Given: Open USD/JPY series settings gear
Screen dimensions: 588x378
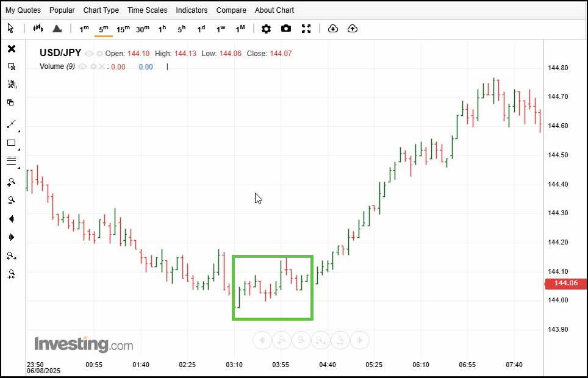Looking at the screenshot, I should (99, 54).
